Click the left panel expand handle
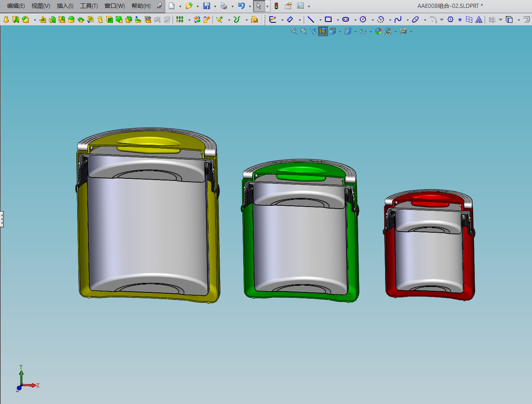 pos(2,219)
